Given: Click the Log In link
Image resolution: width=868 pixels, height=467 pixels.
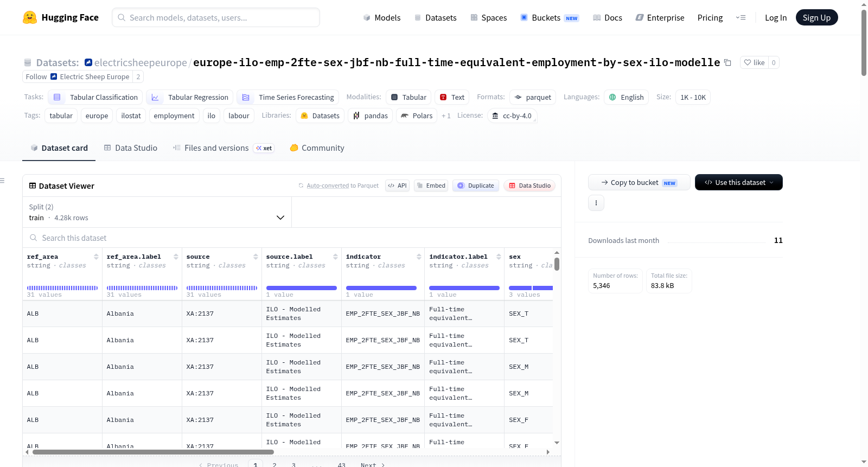Looking at the screenshot, I should (x=776, y=17).
